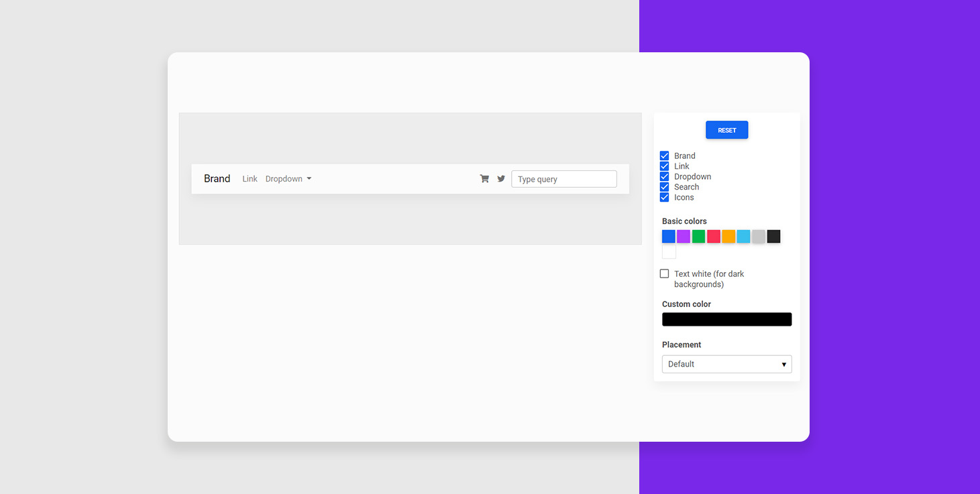Open the Dropdown menu in navbar
The width and height of the screenshot is (980, 494).
(288, 179)
